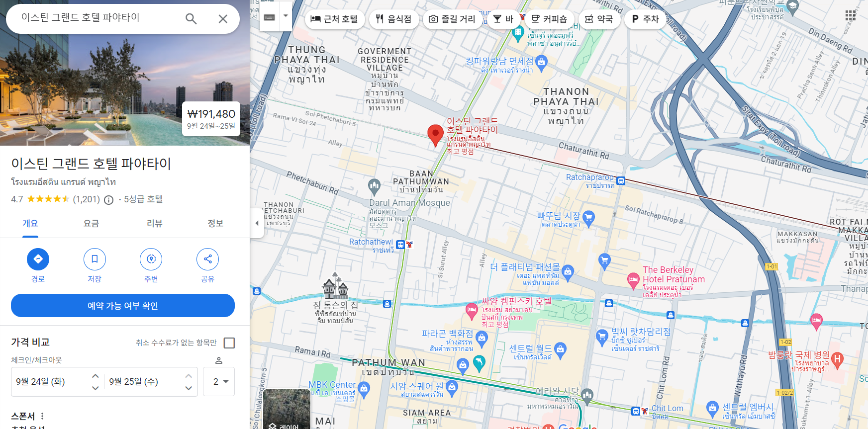Search nearby with the 주변 icon
This screenshot has width=868, height=429.
tap(151, 259)
